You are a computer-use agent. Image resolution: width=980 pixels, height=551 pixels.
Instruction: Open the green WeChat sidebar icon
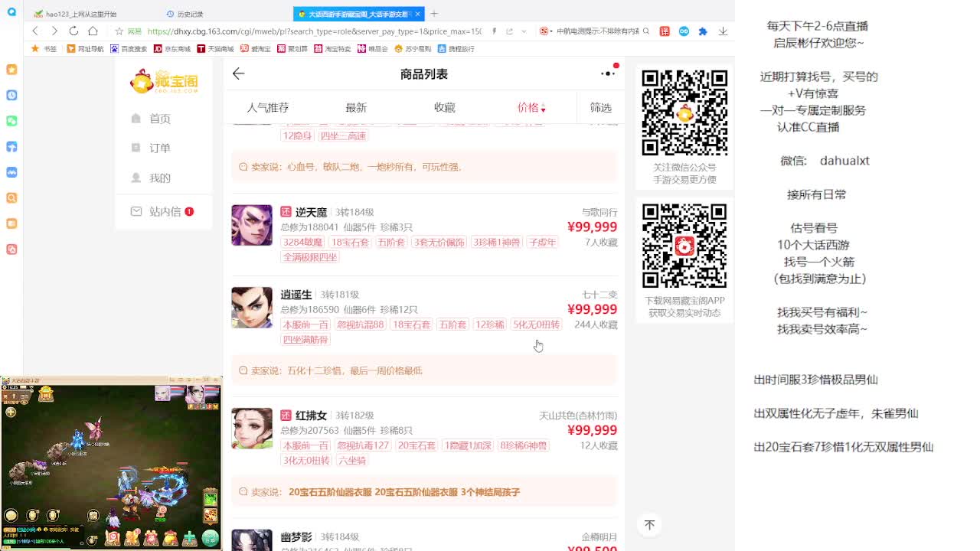11,121
